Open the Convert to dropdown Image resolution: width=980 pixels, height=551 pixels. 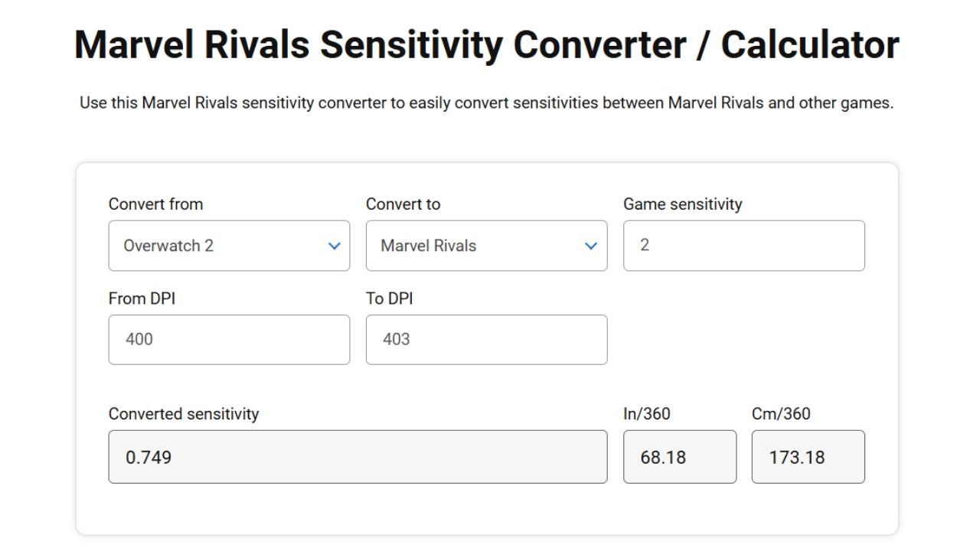[486, 246]
